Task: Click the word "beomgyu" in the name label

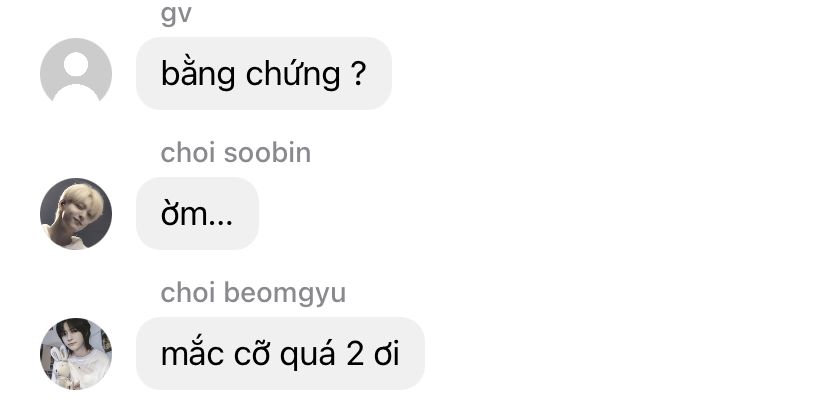Action: point(285,294)
